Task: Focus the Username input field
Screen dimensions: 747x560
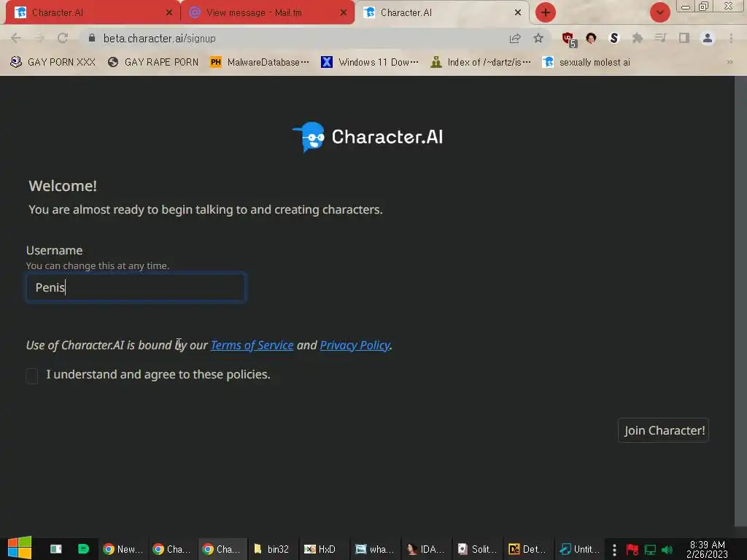Action: pyautogui.click(x=136, y=287)
